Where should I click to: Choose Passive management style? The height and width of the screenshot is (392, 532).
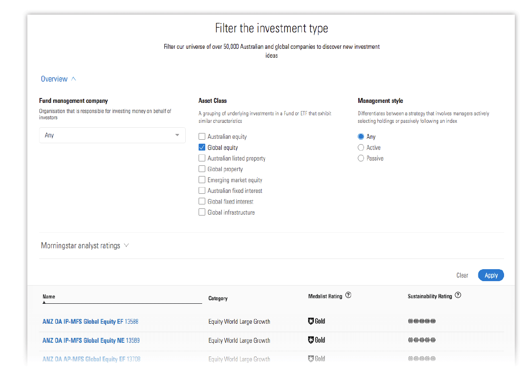361,158
